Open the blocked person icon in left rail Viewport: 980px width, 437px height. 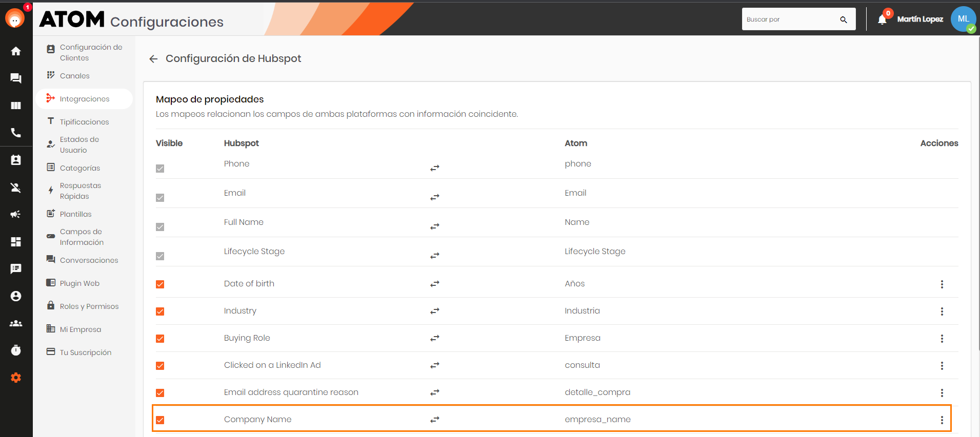(16, 188)
